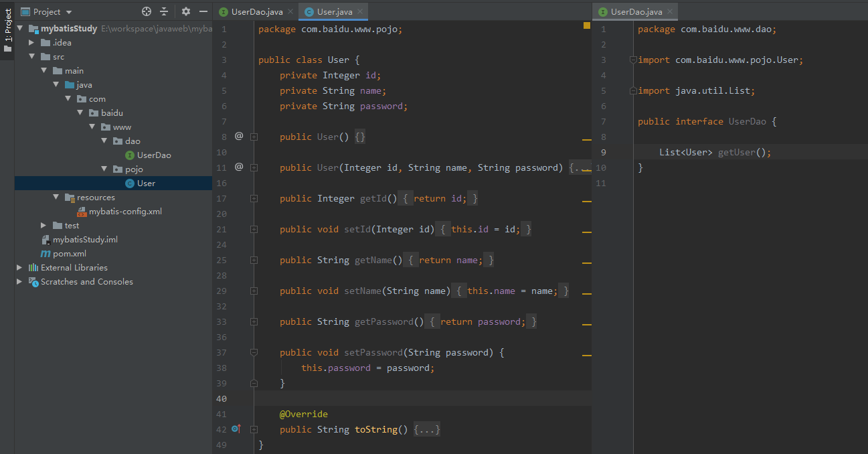Expand External Libraries node
The height and width of the screenshot is (454, 868).
(20, 268)
